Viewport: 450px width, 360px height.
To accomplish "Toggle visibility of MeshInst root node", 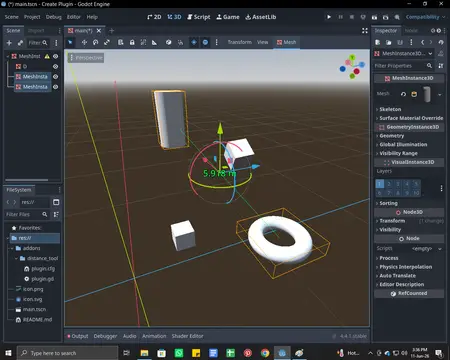I will click(55, 56).
